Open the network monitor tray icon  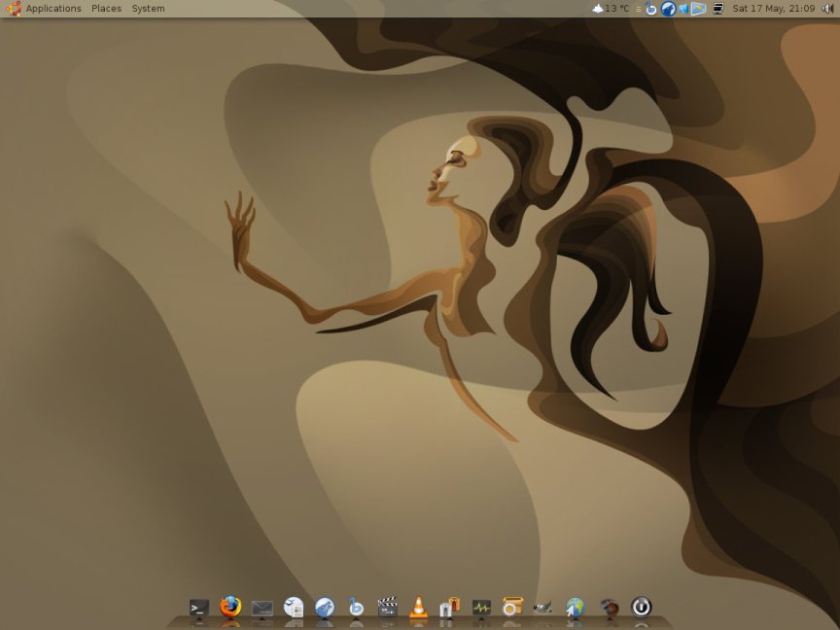coord(718,8)
